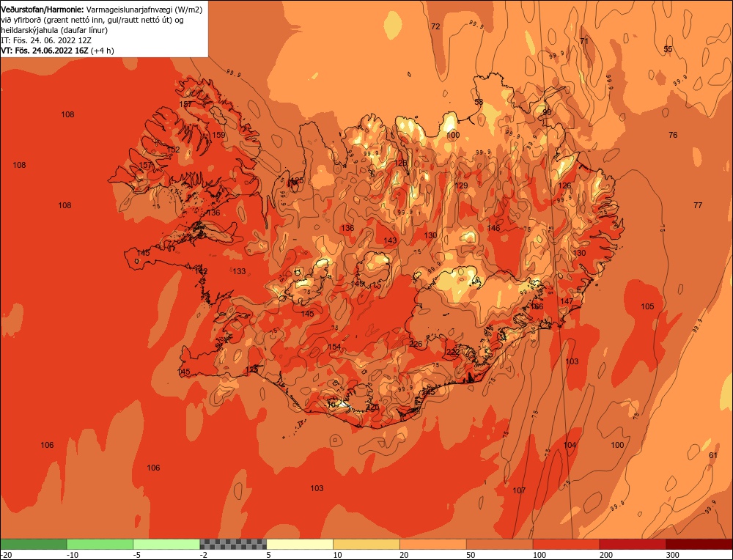The image size is (733, 560).
Task: Click the map value 105
Action: 647,306
